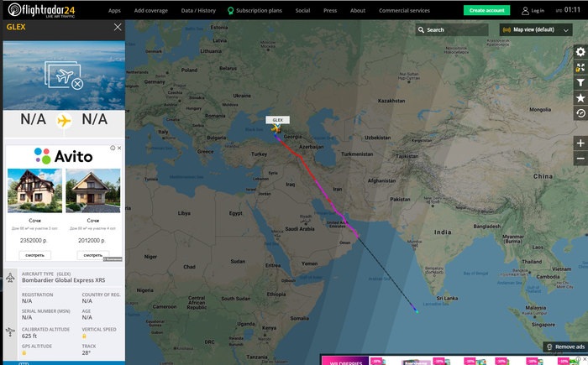Open map settings gear icon

tap(580, 52)
